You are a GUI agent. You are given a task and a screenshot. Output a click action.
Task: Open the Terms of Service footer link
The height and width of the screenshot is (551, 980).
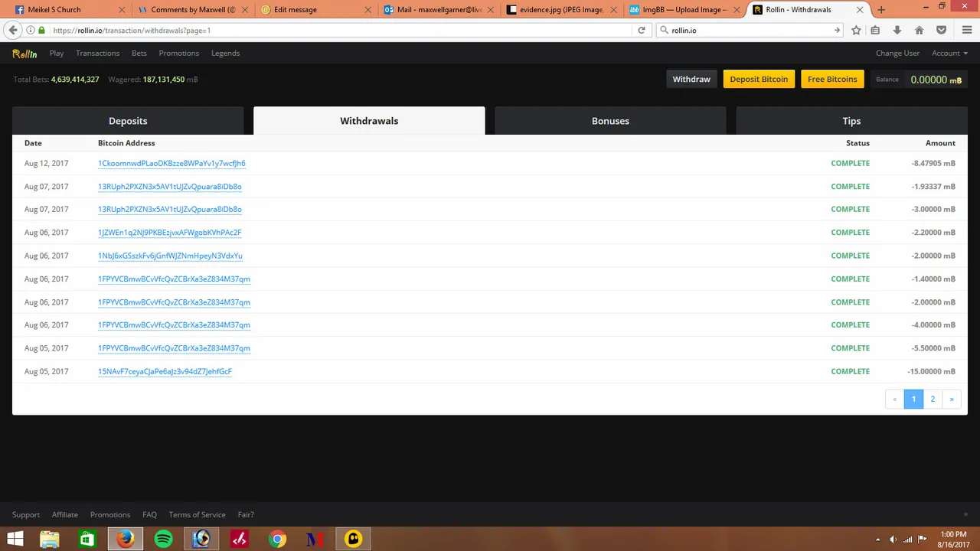click(197, 515)
